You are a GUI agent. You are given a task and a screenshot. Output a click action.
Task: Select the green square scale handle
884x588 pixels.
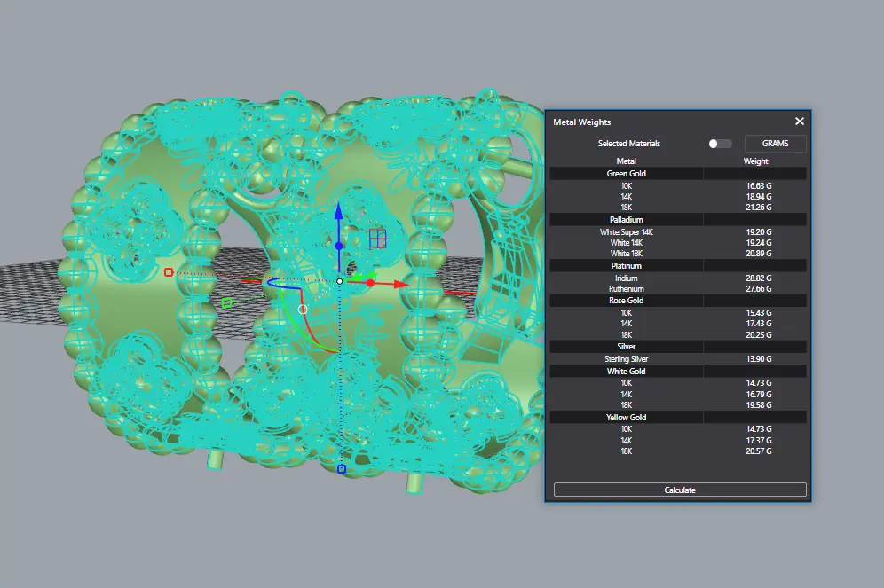click(x=226, y=303)
